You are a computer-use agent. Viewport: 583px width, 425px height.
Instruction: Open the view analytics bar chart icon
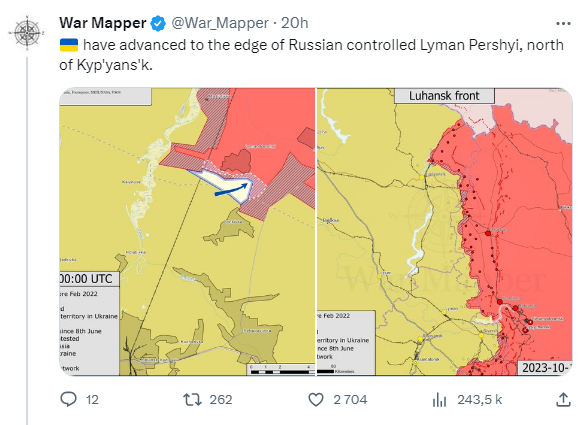(439, 400)
